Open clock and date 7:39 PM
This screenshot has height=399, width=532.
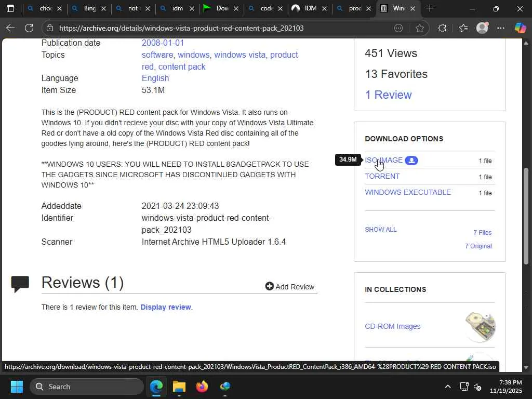click(x=506, y=387)
